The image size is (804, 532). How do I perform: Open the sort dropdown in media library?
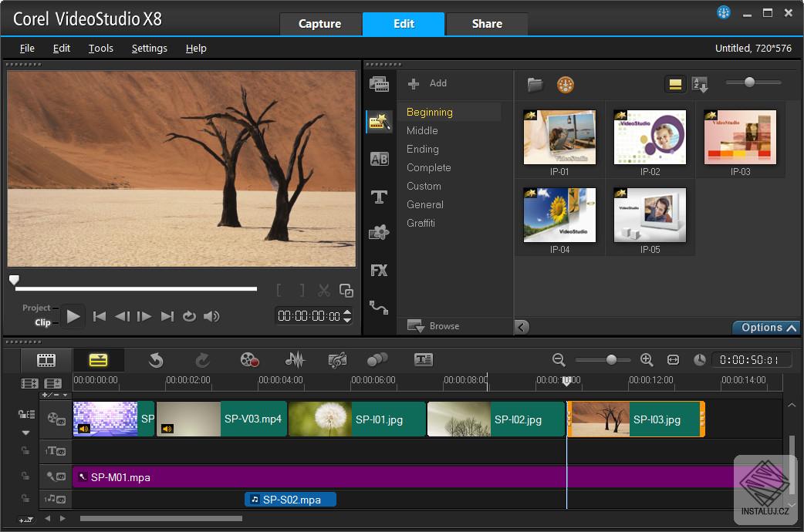tap(700, 83)
